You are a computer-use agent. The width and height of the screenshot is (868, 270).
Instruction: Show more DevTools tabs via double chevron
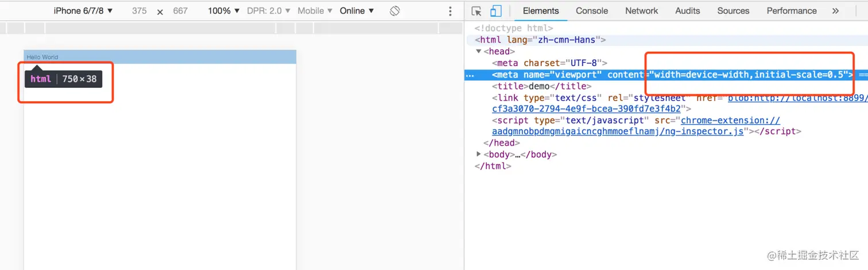(x=835, y=11)
